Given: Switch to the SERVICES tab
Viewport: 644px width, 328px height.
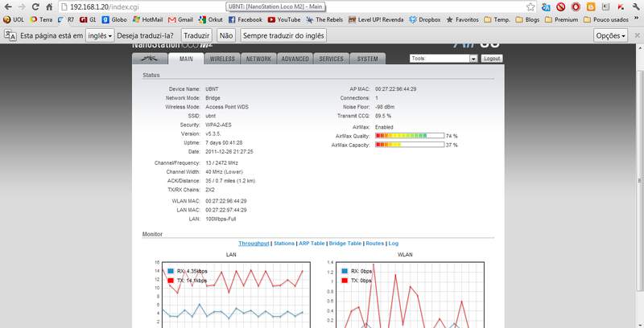Looking at the screenshot, I should [331, 59].
